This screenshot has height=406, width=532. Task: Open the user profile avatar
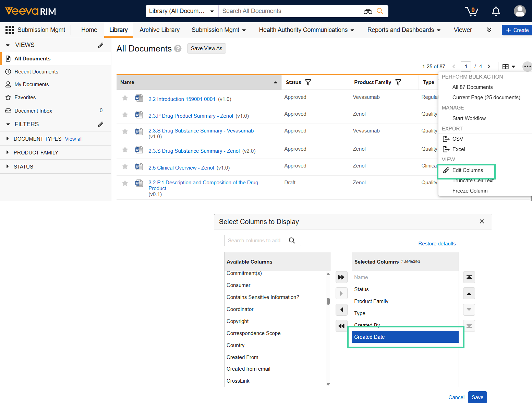(x=520, y=11)
